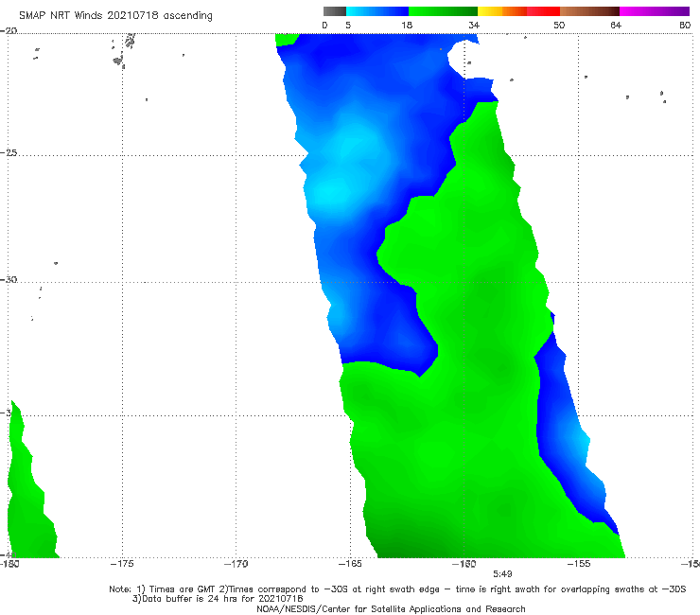Click the blue segment of the wind color bar
The width and height of the screenshot is (700, 615).
[377, 11]
